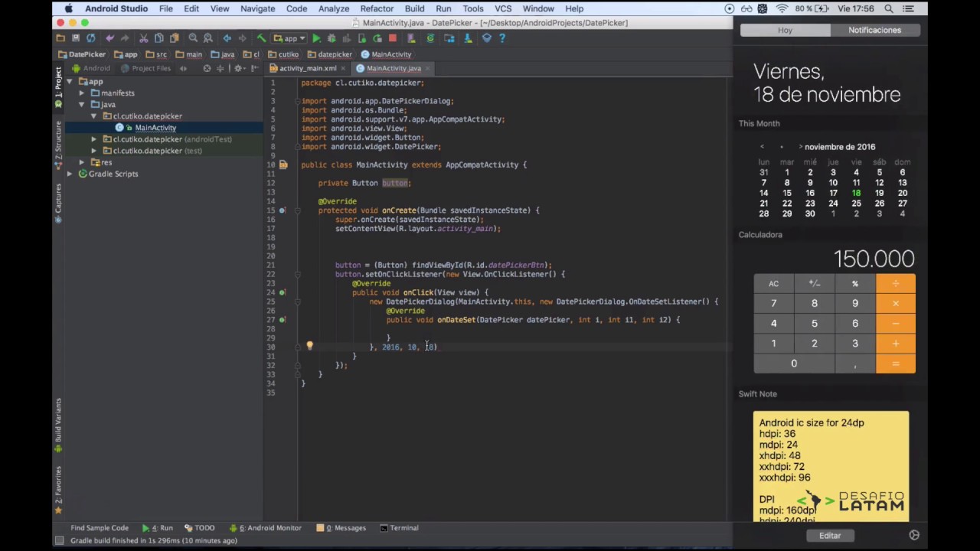Click the Open folder toolbar icon
980x551 pixels.
tap(60, 38)
